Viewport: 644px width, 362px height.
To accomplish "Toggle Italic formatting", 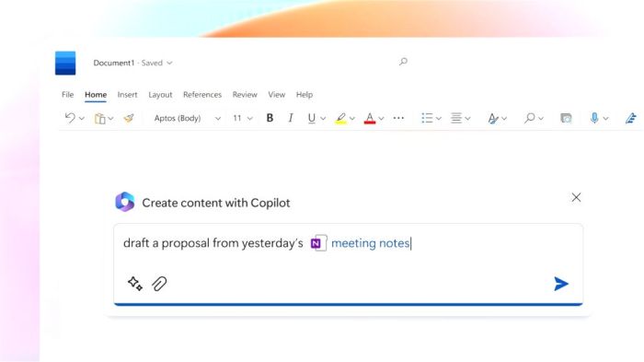I will tap(291, 118).
